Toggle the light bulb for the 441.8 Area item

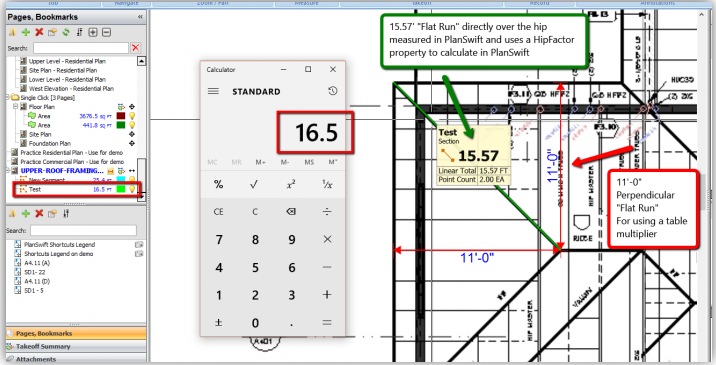[x=132, y=125]
